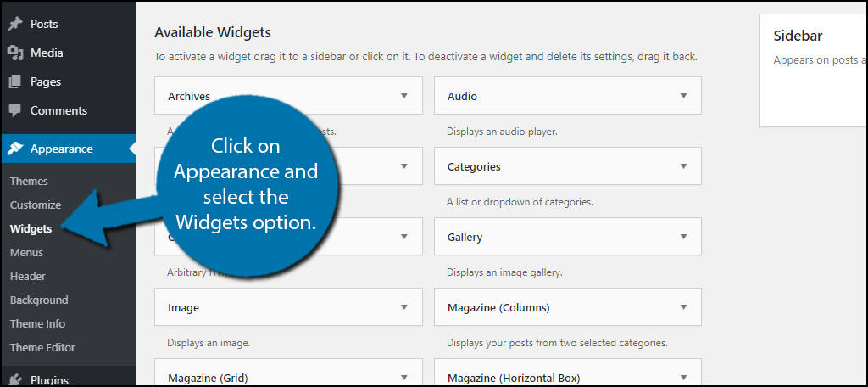
Task: Click the Image widget title
Action: click(x=183, y=307)
